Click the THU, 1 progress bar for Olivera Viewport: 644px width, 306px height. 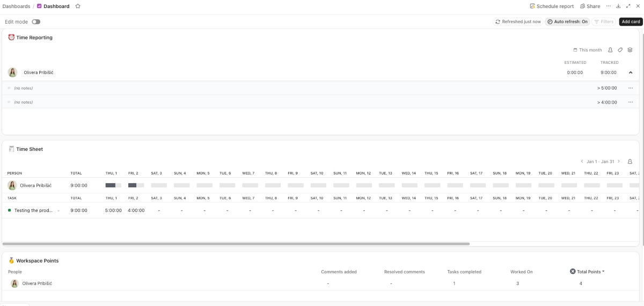pos(113,185)
